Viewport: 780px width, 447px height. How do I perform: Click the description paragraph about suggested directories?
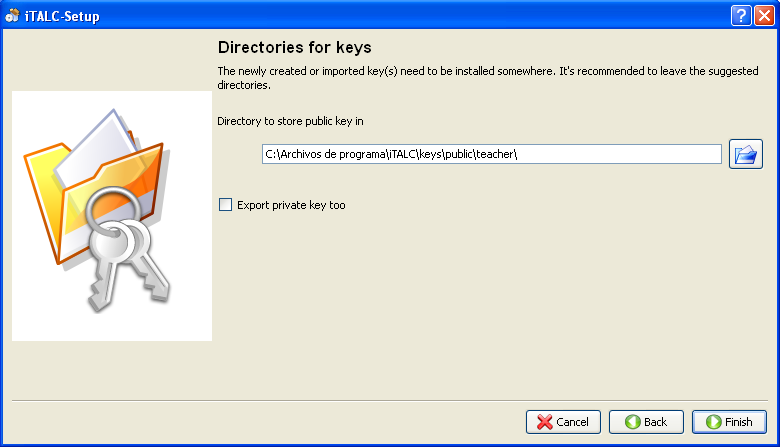click(x=490, y=78)
